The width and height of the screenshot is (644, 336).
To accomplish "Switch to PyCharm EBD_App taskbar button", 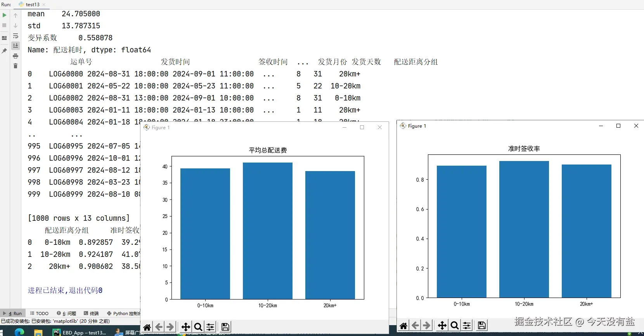I will click(80, 333).
